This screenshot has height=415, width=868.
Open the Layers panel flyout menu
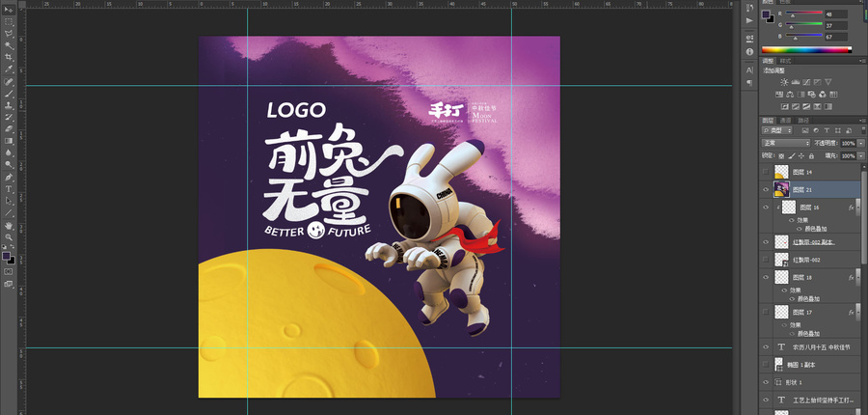coord(863,121)
